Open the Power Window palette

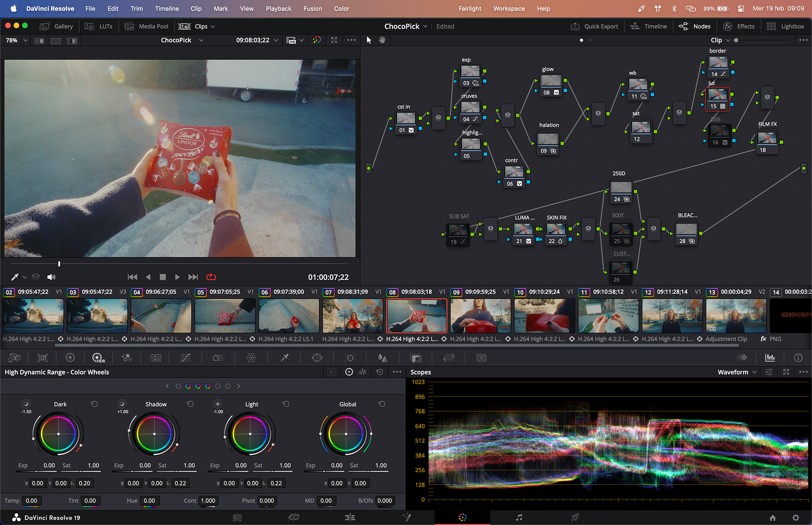[317, 358]
